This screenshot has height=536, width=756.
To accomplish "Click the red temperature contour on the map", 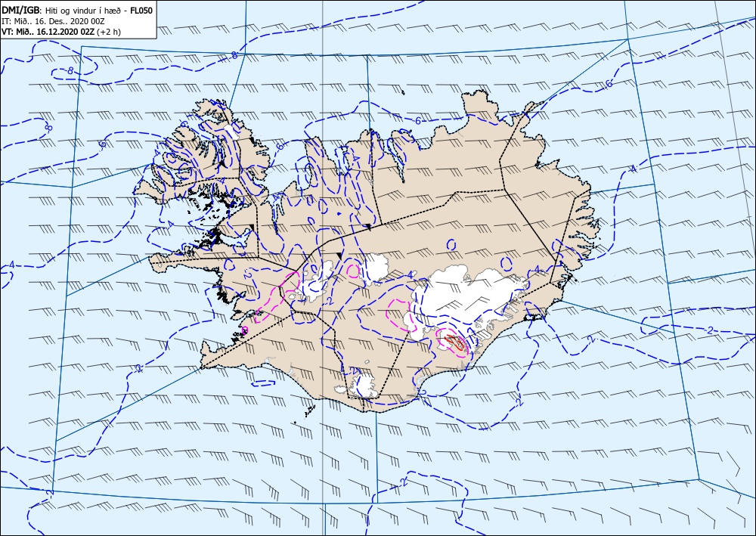I will click(x=455, y=341).
